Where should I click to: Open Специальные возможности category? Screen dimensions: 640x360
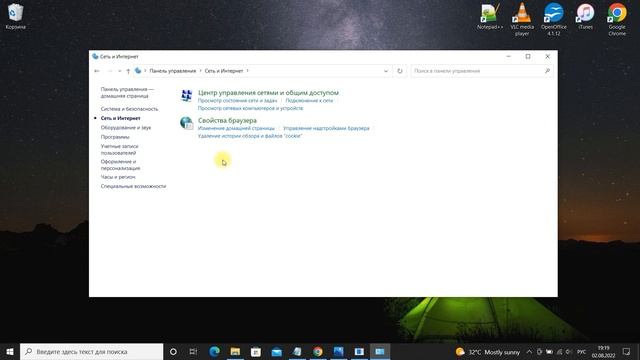[x=133, y=186]
